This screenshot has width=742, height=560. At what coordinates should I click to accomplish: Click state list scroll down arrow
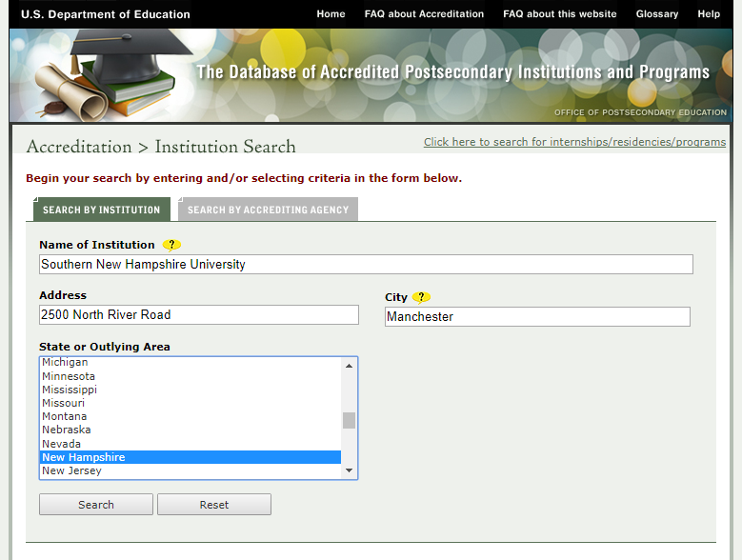point(349,470)
